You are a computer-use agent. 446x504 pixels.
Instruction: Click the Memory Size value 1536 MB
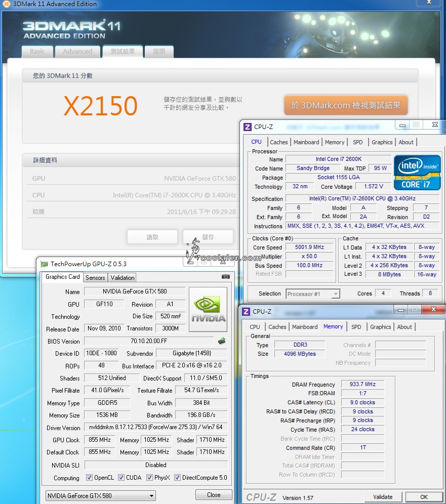[107, 415]
